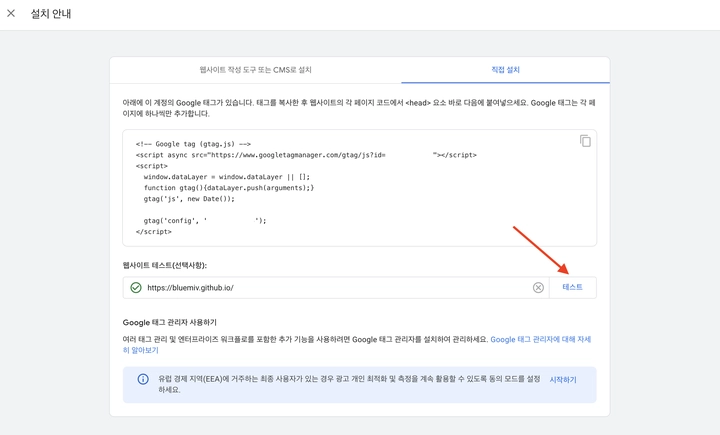The height and width of the screenshot is (435, 720).
Task: Click the 테스트 button
Action: tap(573, 287)
